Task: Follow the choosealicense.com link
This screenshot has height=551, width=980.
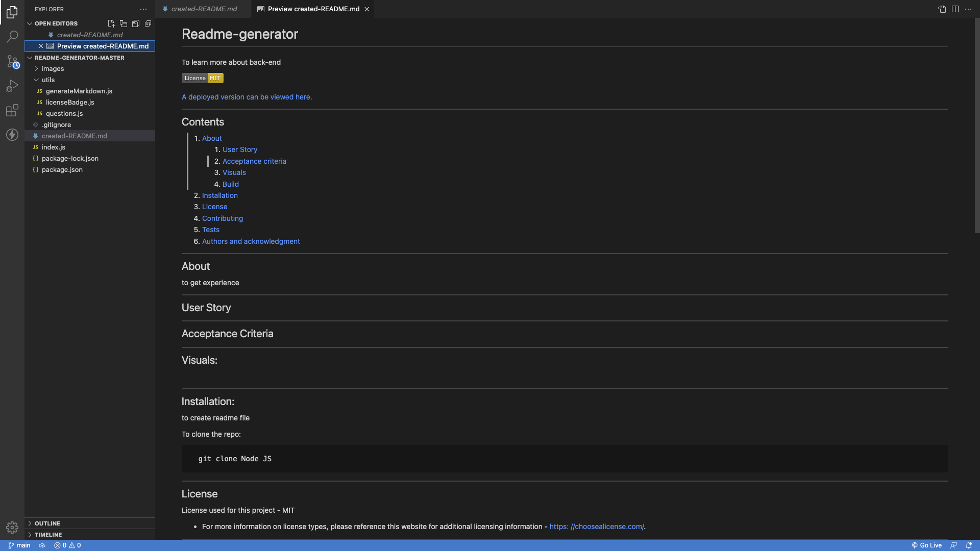Action: [x=596, y=527]
